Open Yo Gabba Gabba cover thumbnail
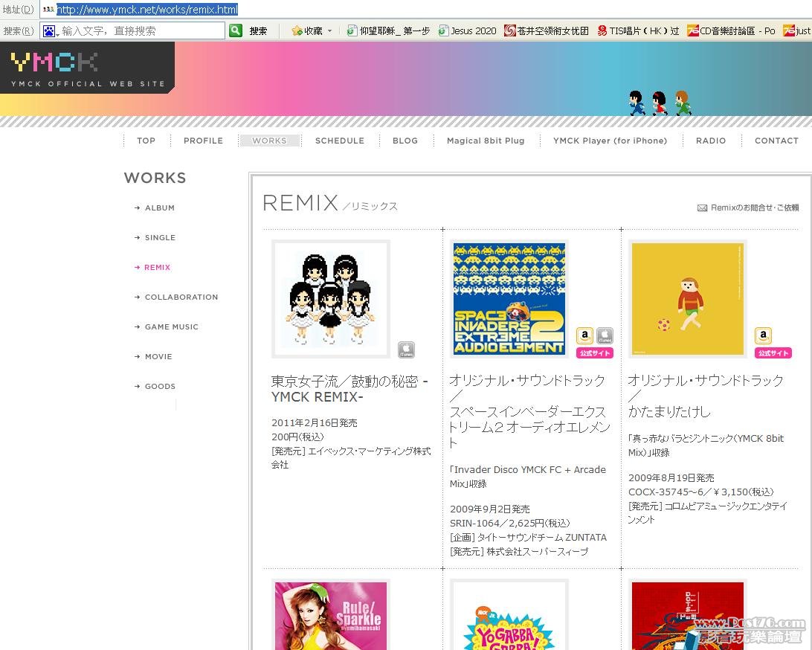This screenshot has height=650, width=812. tap(509, 615)
